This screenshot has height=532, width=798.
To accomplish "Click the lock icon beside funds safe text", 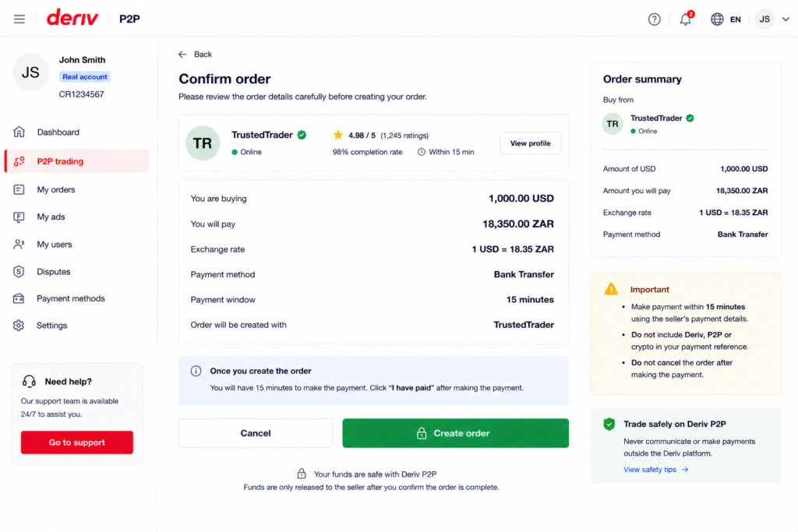I will pyautogui.click(x=302, y=474).
